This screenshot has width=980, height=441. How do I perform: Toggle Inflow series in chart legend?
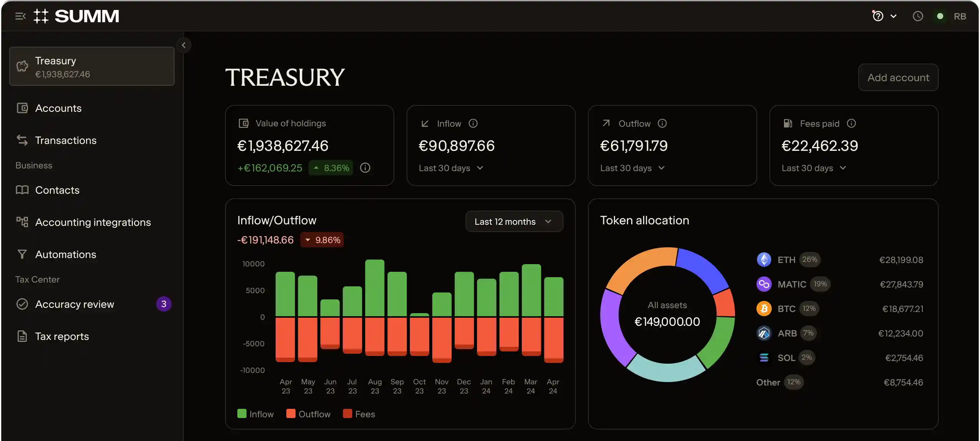[255, 414]
